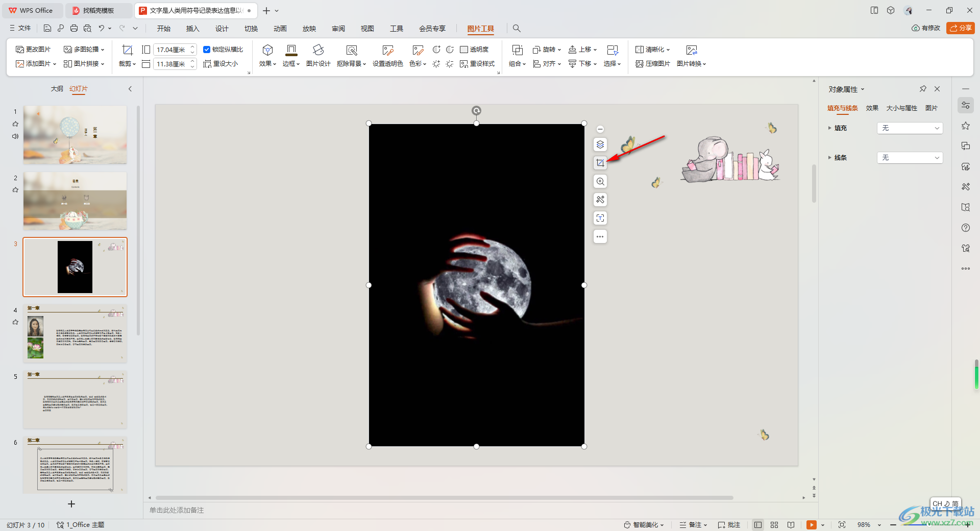Screen dimensions: 980x531
Task: Click increase brightness sun icon
Action: click(x=436, y=64)
